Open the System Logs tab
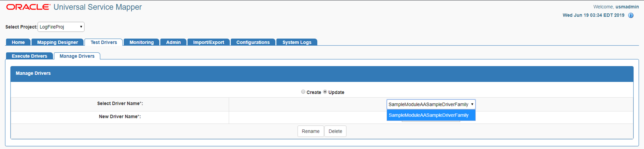Screen dimensions: 644x149 coord(297,42)
